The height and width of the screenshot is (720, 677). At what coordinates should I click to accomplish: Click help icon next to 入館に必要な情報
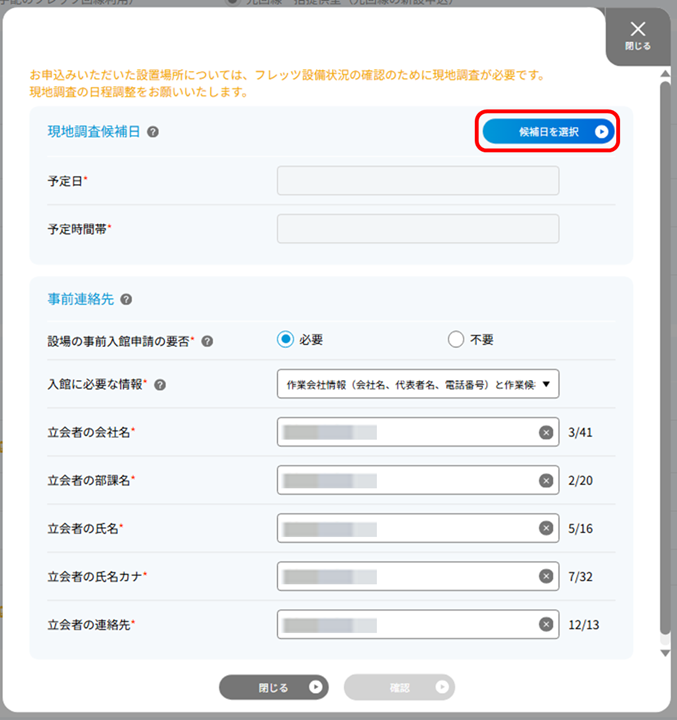click(160, 384)
